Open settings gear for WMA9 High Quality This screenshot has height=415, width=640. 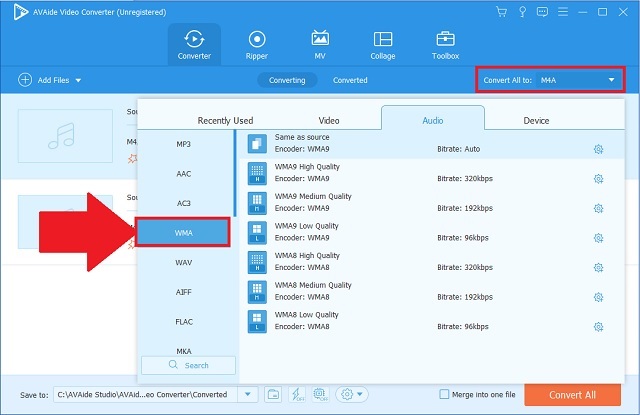point(598,179)
